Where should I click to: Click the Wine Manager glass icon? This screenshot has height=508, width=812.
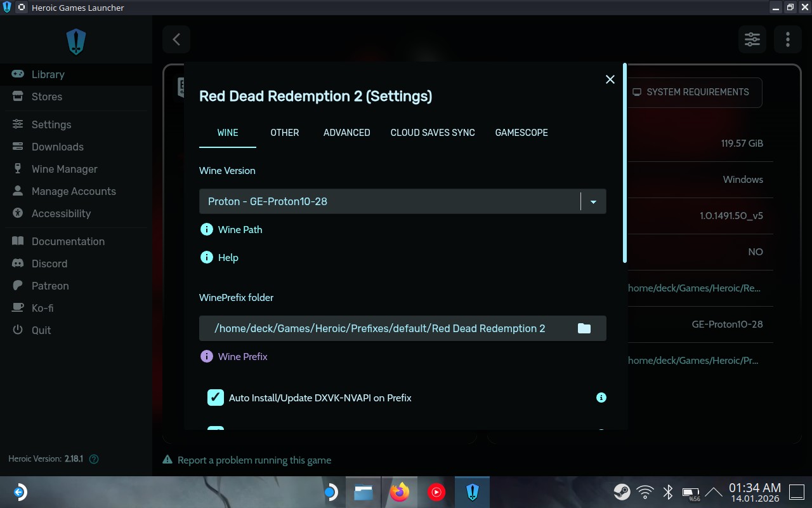tap(18, 169)
